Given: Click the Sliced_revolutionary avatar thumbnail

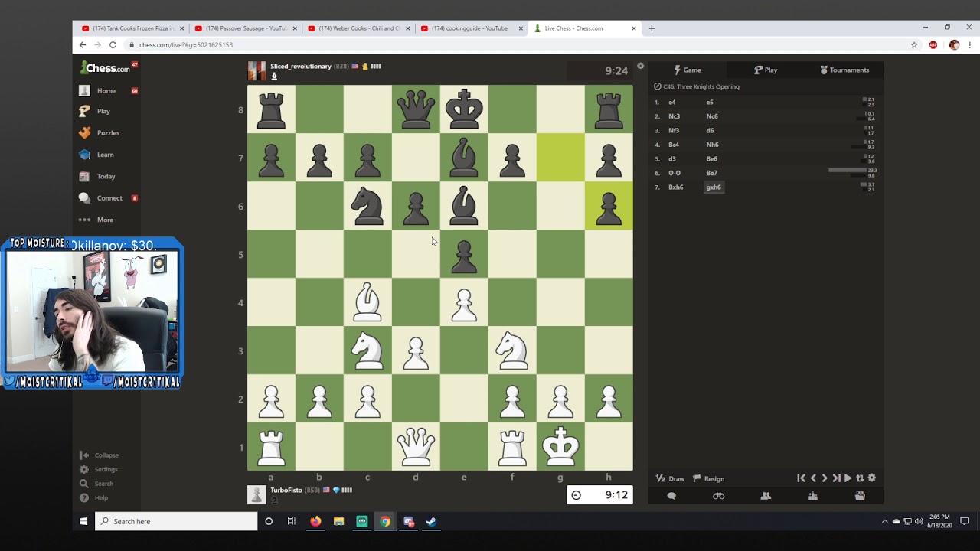Looking at the screenshot, I should 256,70.
